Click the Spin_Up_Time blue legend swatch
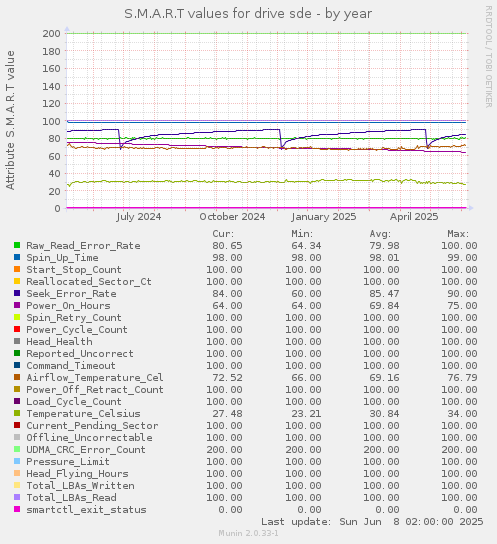Screen dimensions: 497x544 pos(17,257)
